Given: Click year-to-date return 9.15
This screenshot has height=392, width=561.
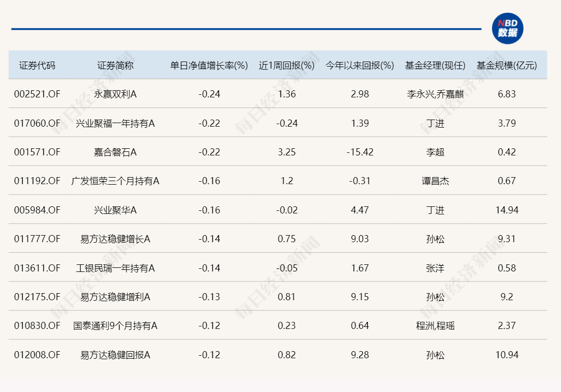Looking at the screenshot, I should (x=360, y=297).
